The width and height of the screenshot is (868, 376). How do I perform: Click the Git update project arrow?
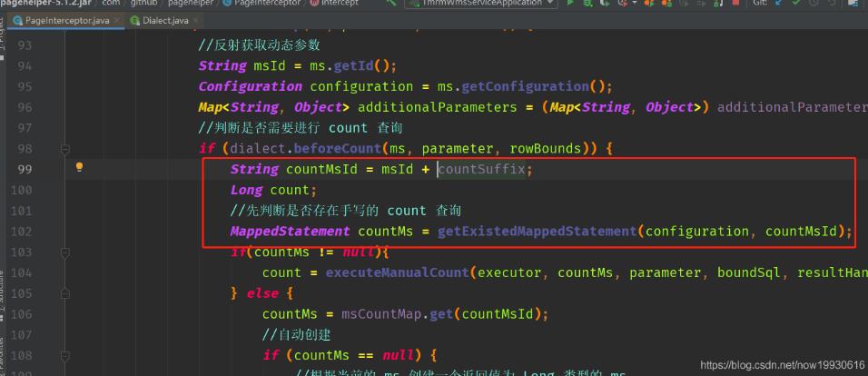(782, 4)
